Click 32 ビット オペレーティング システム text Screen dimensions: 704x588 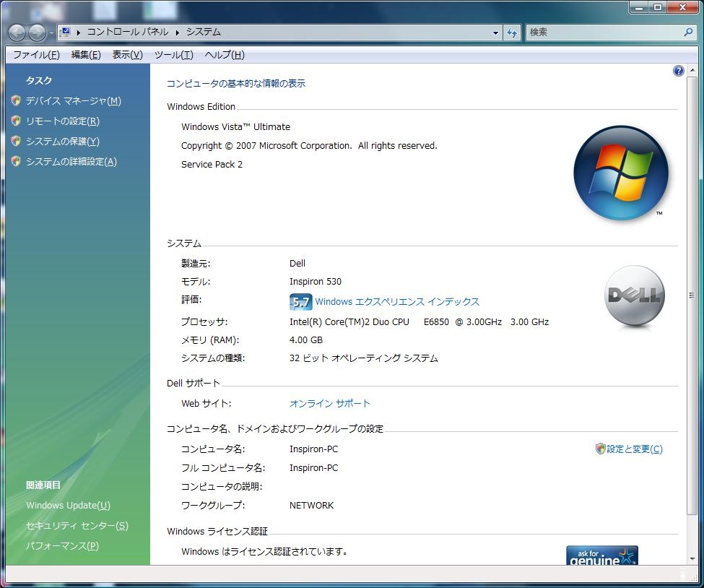pos(364,358)
